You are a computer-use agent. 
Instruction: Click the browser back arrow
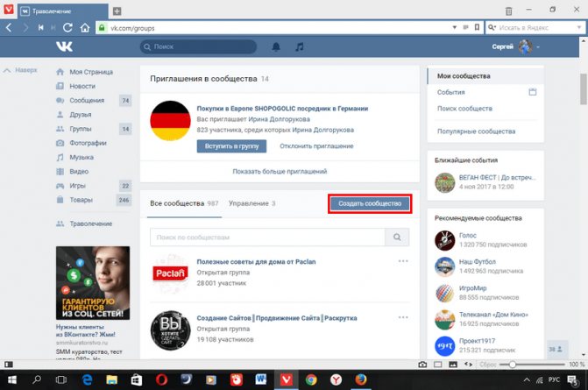tap(9, 28)
